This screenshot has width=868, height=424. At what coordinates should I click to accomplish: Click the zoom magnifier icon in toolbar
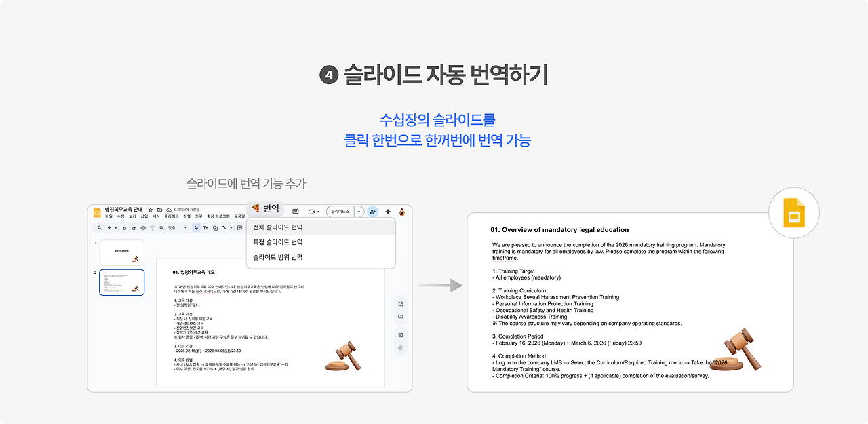161,228
